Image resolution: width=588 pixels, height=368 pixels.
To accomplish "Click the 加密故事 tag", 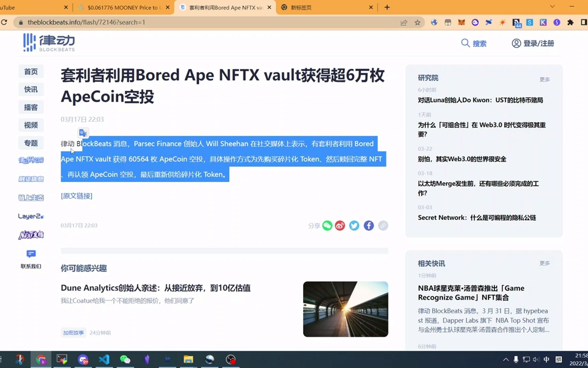I will (73, 333).
